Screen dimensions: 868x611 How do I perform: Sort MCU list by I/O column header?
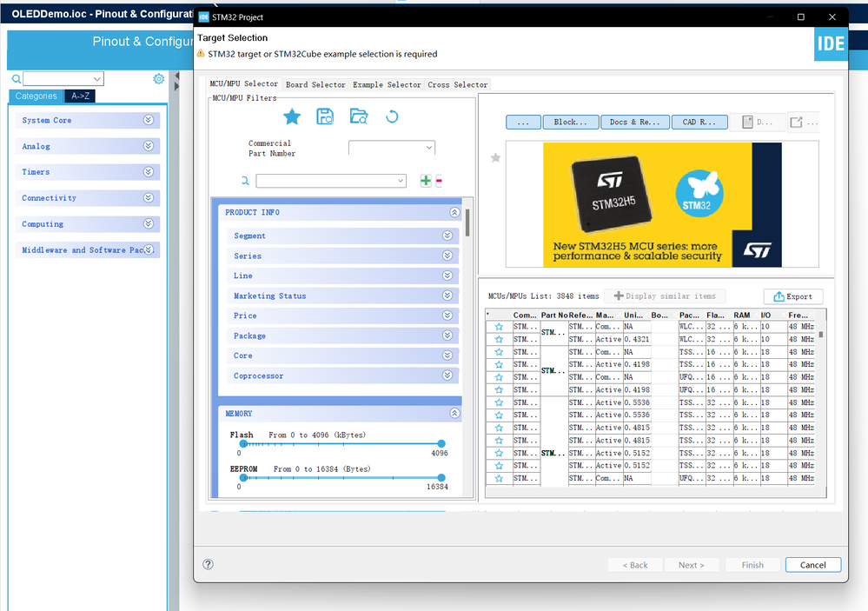click(765, 315)
